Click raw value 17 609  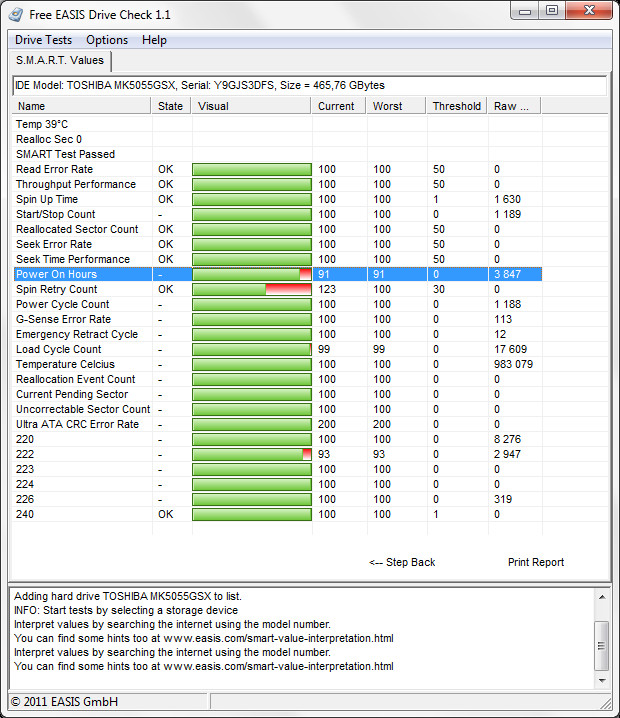pos(511,349)
